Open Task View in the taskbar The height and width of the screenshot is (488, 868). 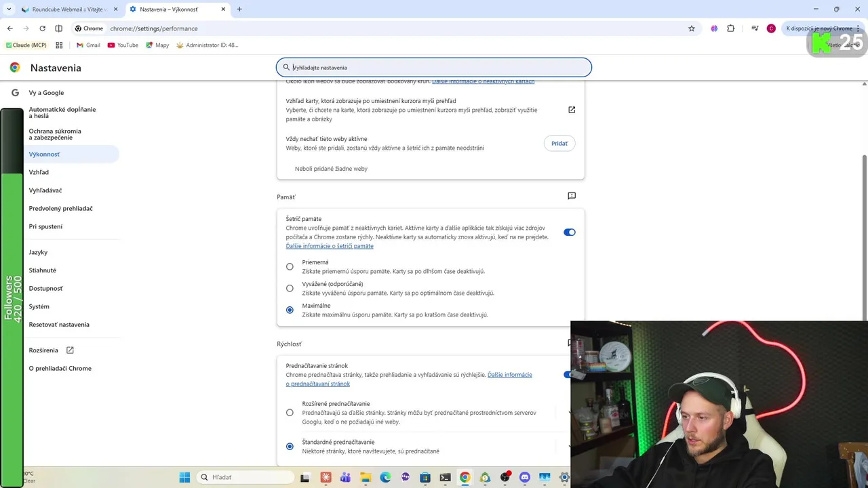(x=306, y=477)
